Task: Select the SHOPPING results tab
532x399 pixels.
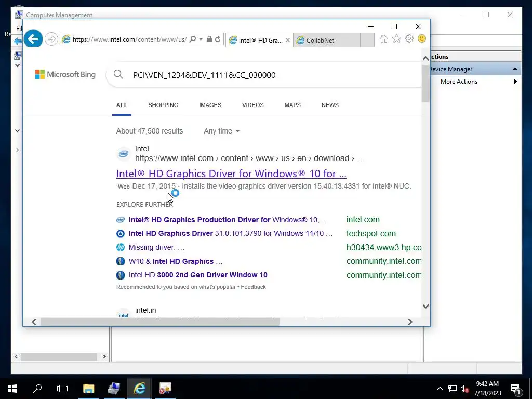Action: click(x=163, y=105)
